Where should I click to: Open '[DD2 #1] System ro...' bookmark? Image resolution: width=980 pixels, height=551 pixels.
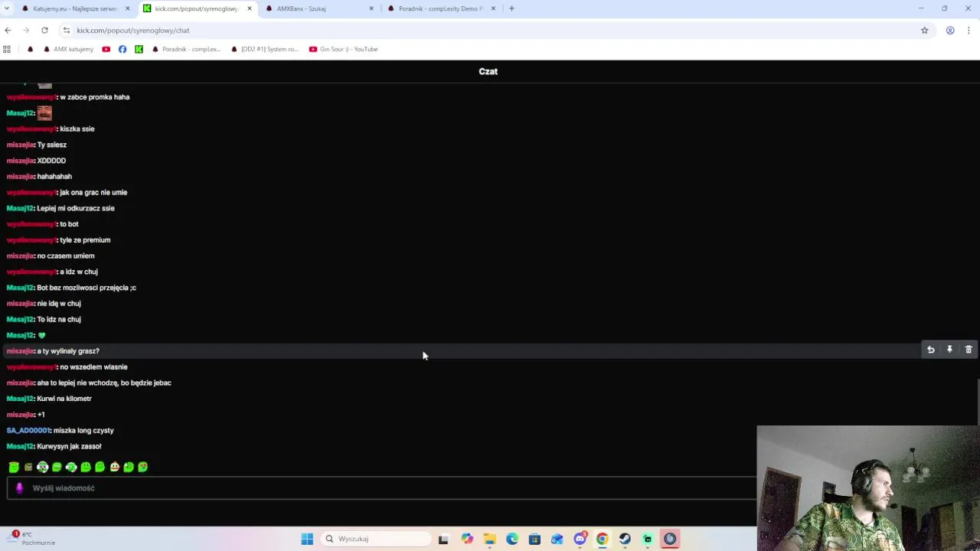pyautogui.click(x=265, y=49)
